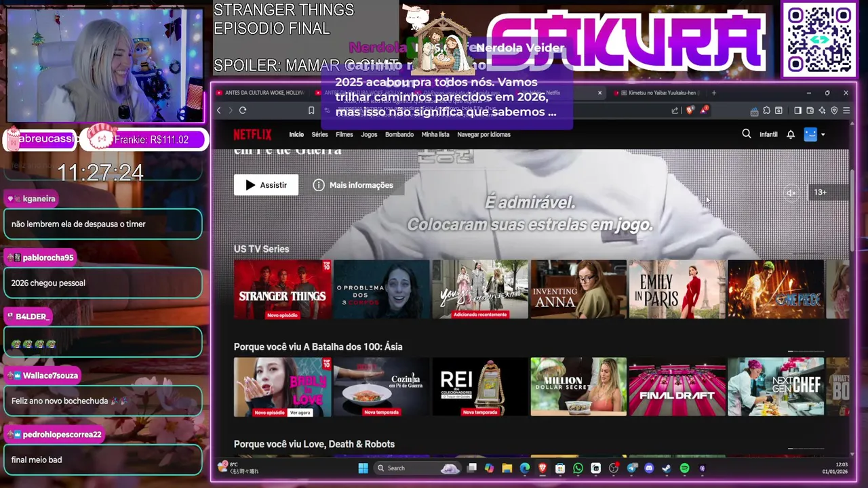Viewport: 868px width, 488px height.
Task: Open Brave browser from the taskbar
Action: point(542,468)
